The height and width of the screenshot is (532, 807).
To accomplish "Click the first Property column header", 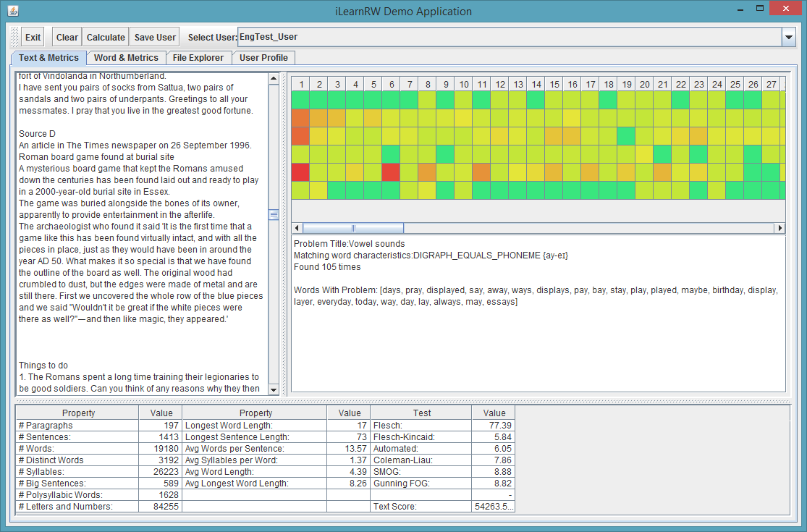I will pyautogui.click(x=78, y=413).
